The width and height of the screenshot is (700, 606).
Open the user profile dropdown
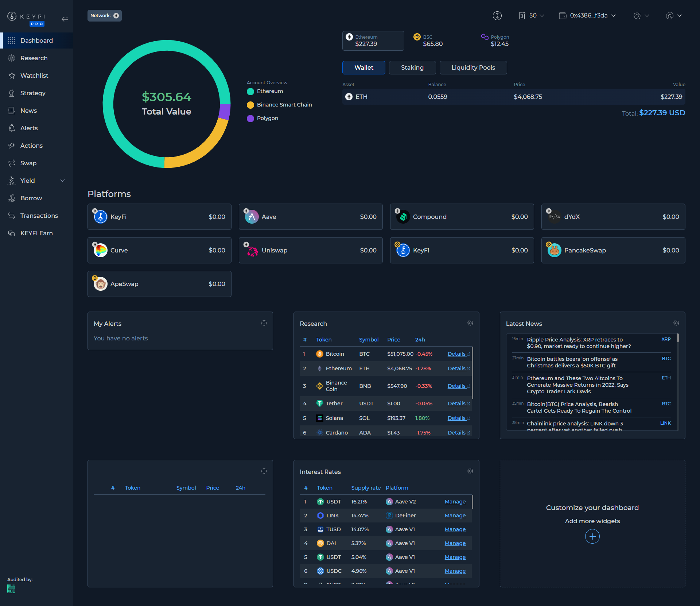[x=674, y=16]
